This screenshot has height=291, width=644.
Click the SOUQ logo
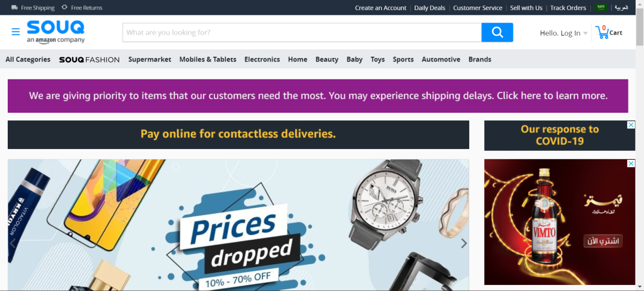click(x=56, y=32)
